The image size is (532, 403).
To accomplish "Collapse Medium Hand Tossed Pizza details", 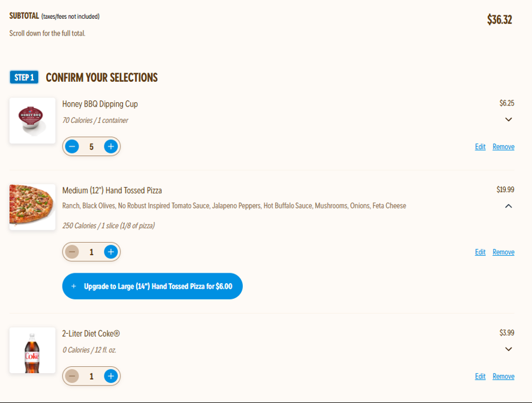I will tap(508, 206).
